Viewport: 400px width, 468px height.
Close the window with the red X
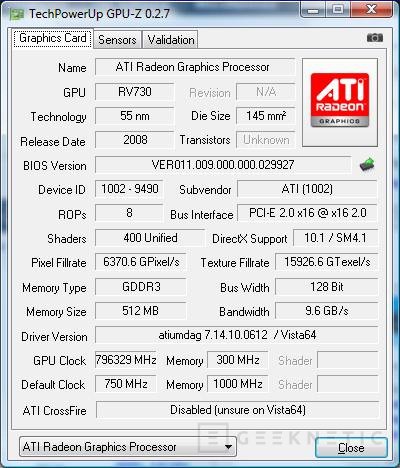(371, 9)
